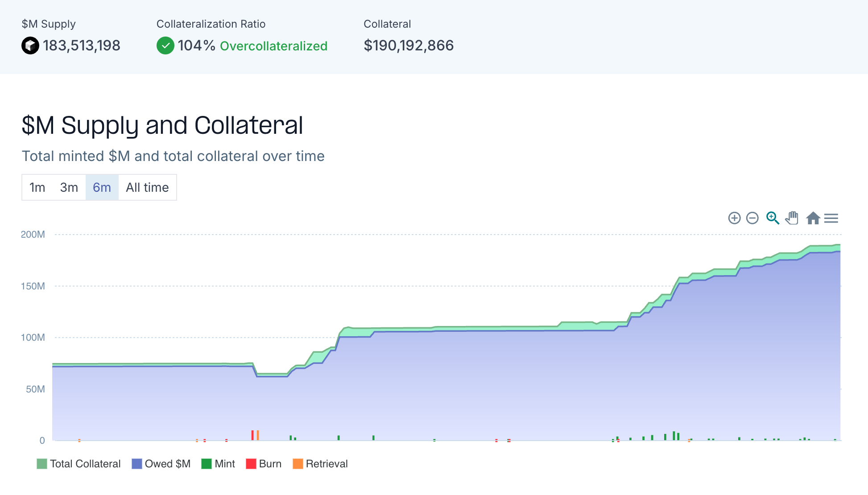Click the chart zoom out minus icon

point(752,218)
